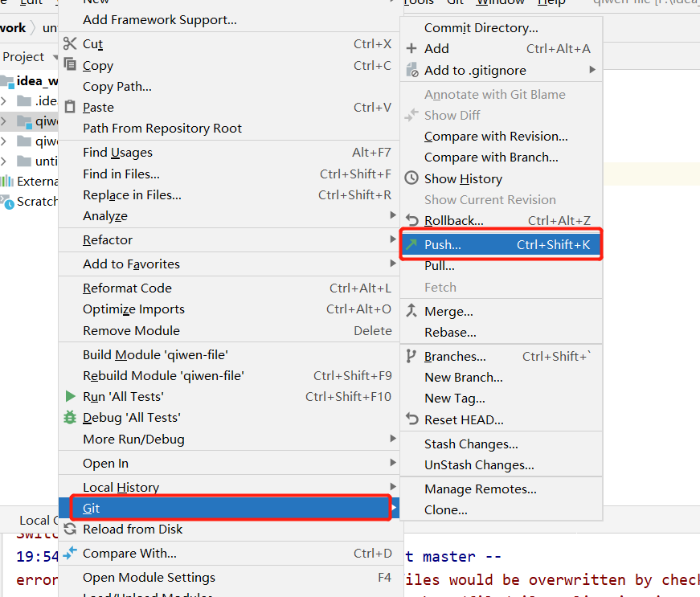Select Reformat Code entry
This screenshot has width=700, height=597.
(229, 288)
